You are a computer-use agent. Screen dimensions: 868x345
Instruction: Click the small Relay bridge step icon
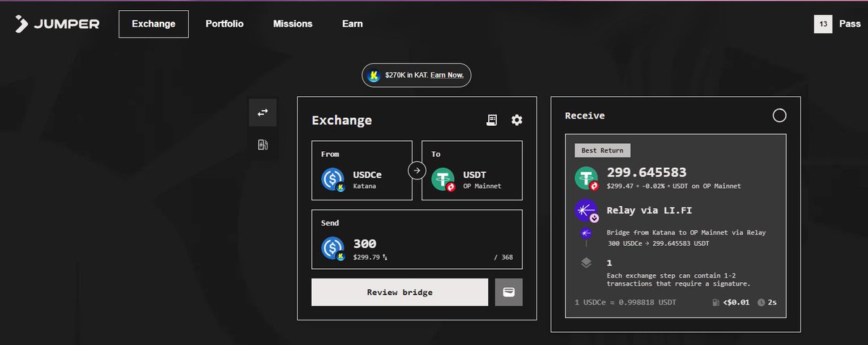pos(587,233)
